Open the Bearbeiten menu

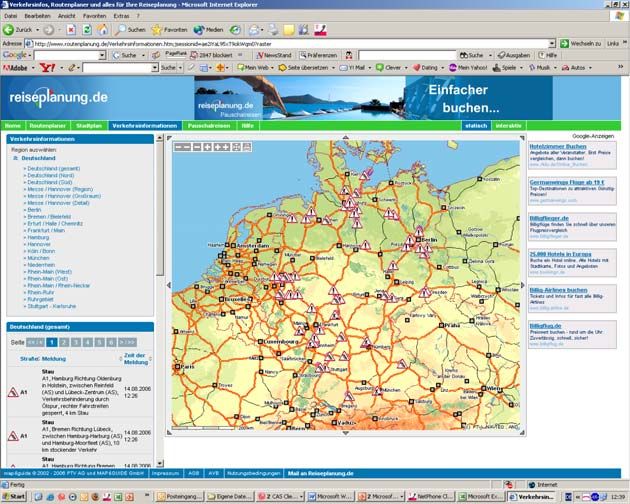37,16
